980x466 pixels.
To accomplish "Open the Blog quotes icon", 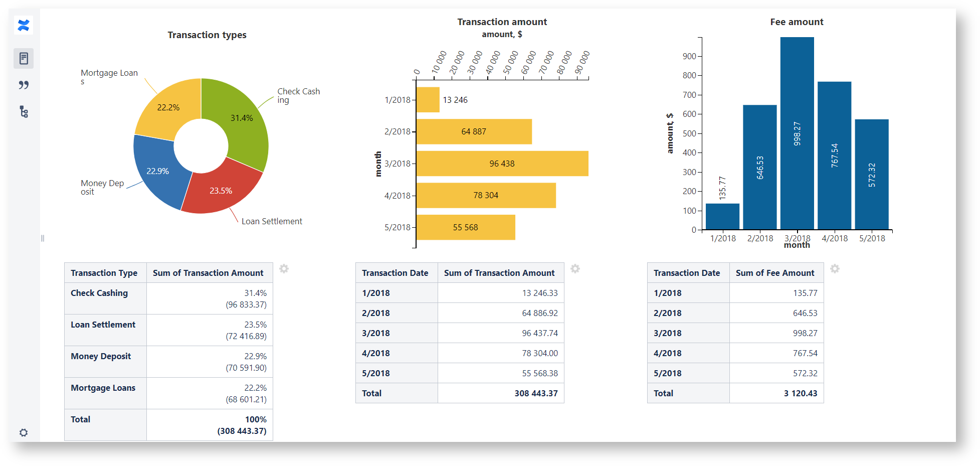I will point(24,85).
